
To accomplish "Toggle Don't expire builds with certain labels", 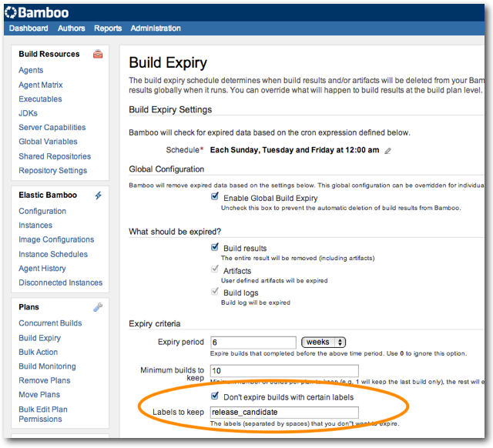I will [x=215, y=396].
